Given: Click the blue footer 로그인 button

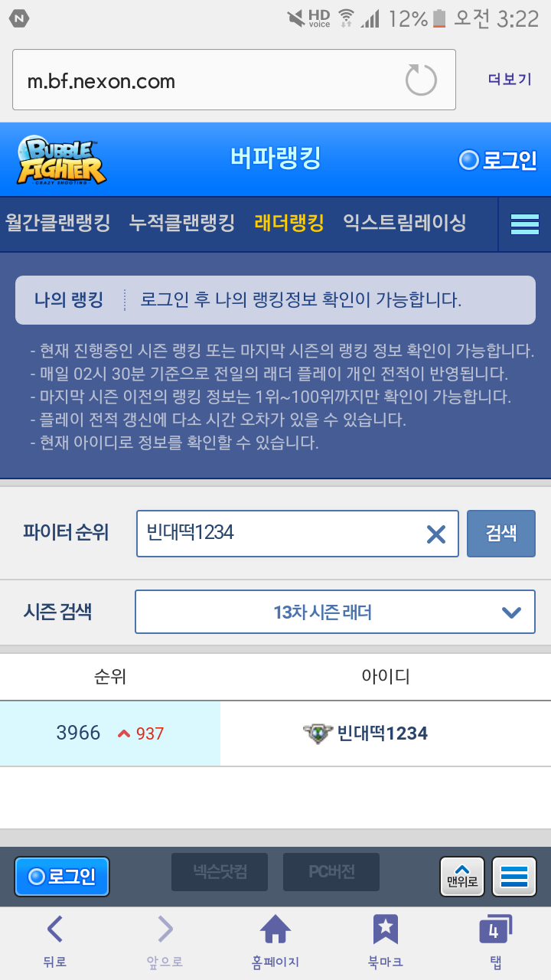Looking at the screenshot, I should point(62,877).
